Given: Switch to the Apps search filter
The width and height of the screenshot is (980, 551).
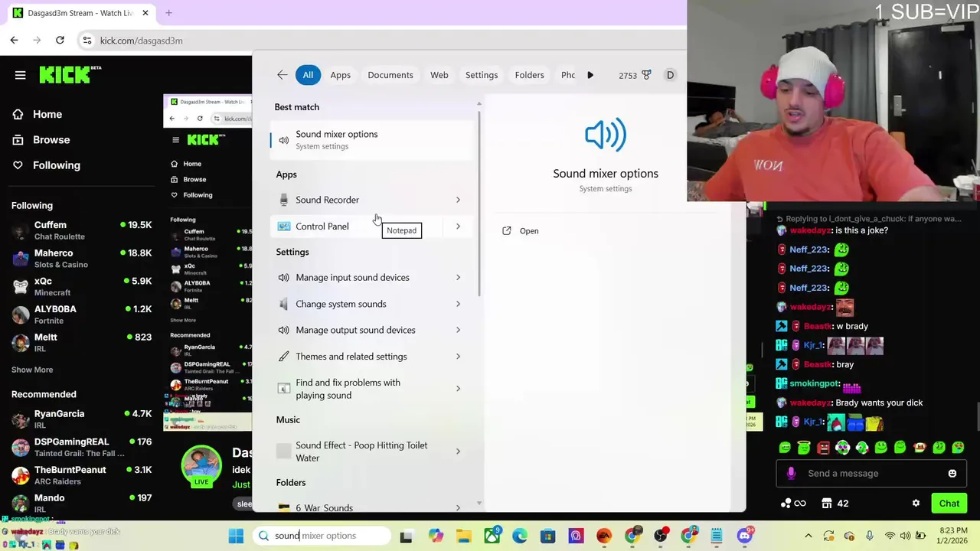Looking at the screenshot, I should 340,75.
